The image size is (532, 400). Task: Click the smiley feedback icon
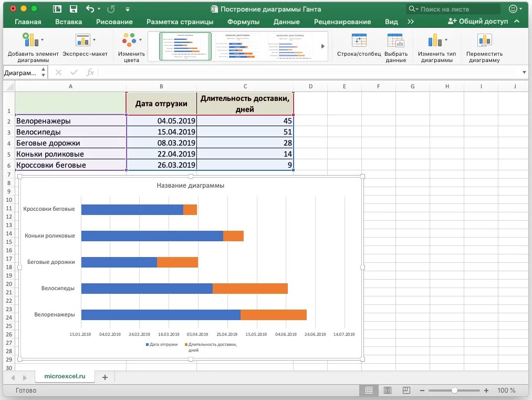513,9
